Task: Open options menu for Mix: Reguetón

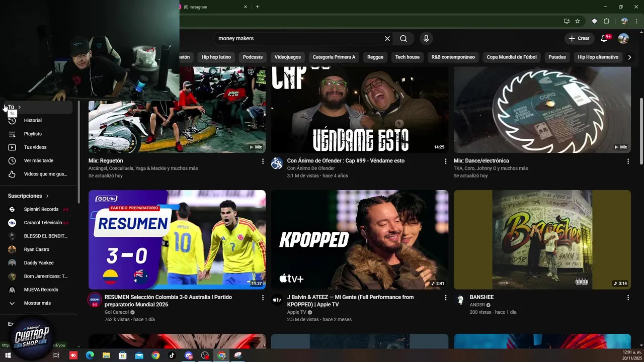Action: pyautogui.click(x=262, y=161)
